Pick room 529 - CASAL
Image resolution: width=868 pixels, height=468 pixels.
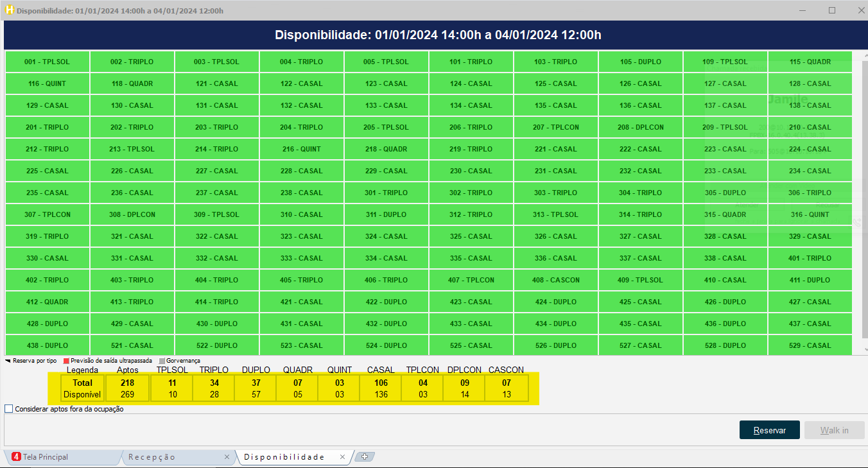tap(810, 345)
